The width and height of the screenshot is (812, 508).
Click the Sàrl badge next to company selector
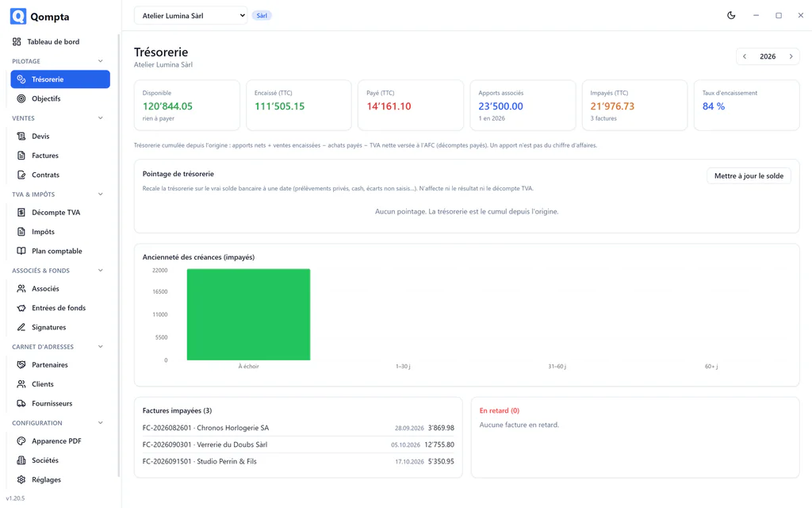262,16
